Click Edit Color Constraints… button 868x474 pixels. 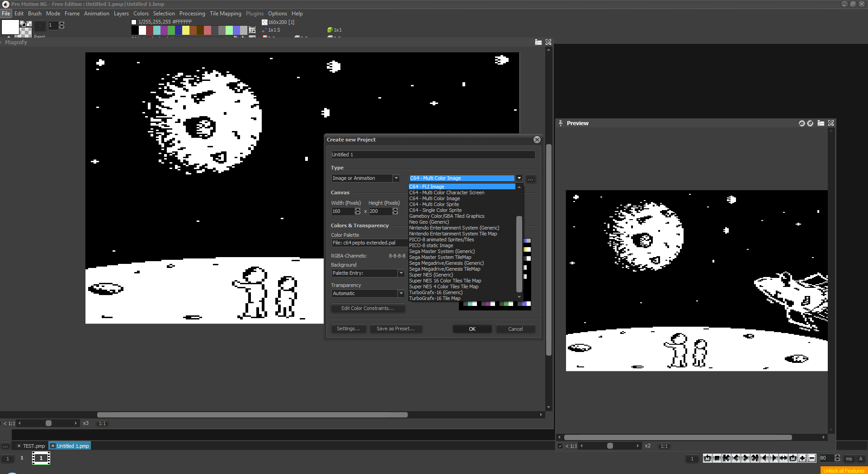368,309
